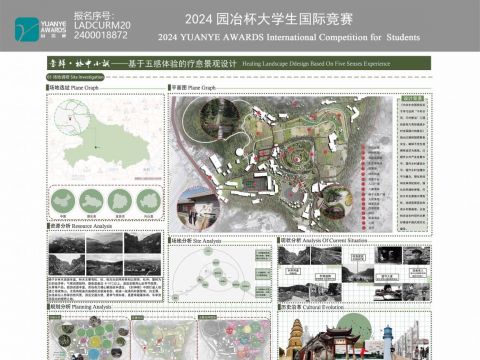Select the fourth green circle county map icon
The image size is (480, 360).
click(149, 200)
